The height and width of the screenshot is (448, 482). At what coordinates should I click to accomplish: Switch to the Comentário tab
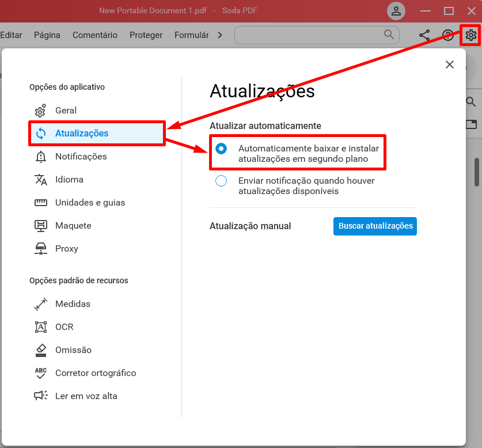click(94, 35)
